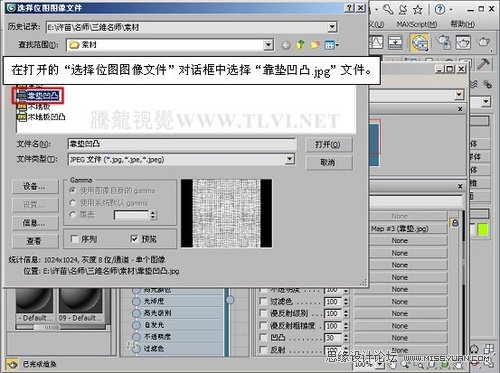500x373 pixels.
Task: Click the satellite Subscription Center icon
Action: coord(403,9)
